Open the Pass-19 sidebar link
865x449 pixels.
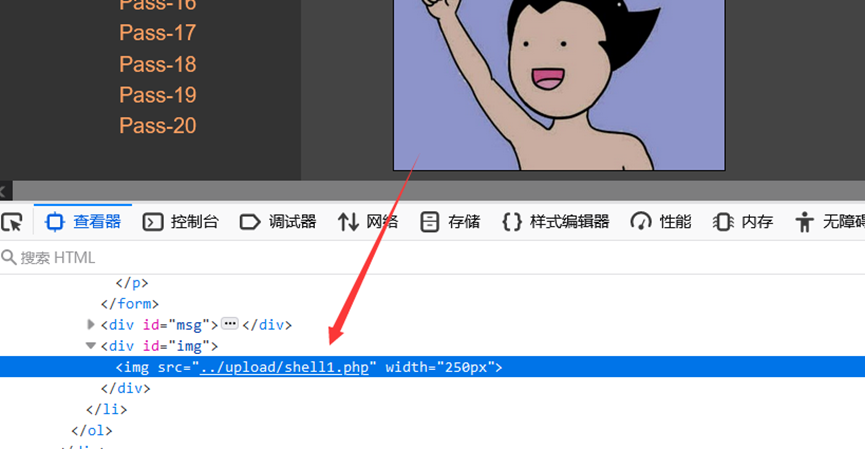click(158, 95)
